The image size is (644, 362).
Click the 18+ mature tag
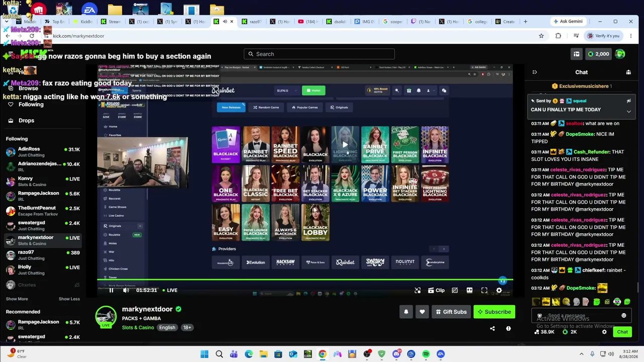[187, 327]
